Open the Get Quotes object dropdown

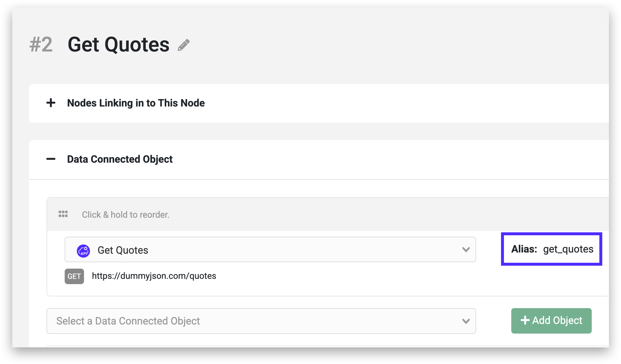click(x=270, y=250)
